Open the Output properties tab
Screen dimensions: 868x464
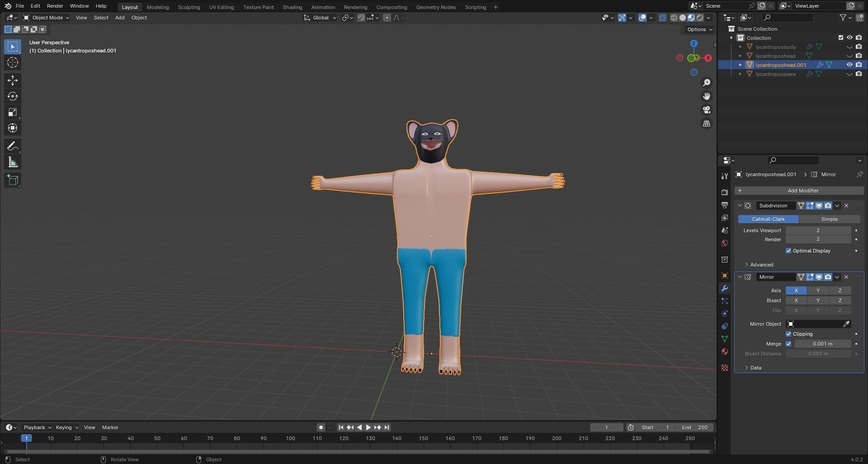tap(725, 205)
